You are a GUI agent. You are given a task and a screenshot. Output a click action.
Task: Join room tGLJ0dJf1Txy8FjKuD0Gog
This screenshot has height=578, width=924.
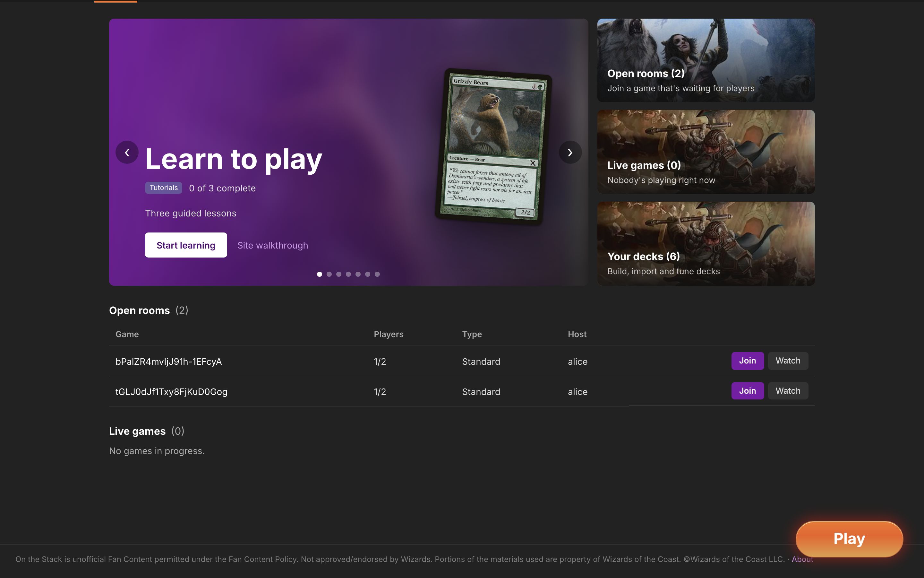[747, 391]
